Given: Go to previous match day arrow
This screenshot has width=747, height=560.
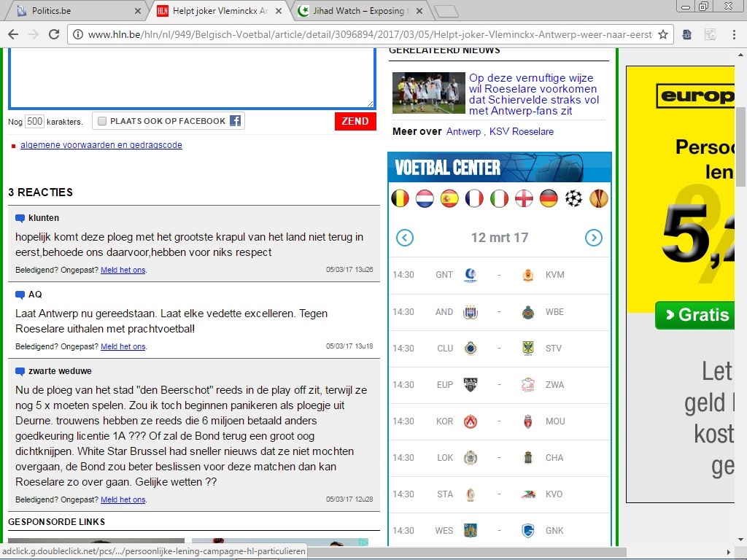Looking at the screenshot, I should coord(405,238).
